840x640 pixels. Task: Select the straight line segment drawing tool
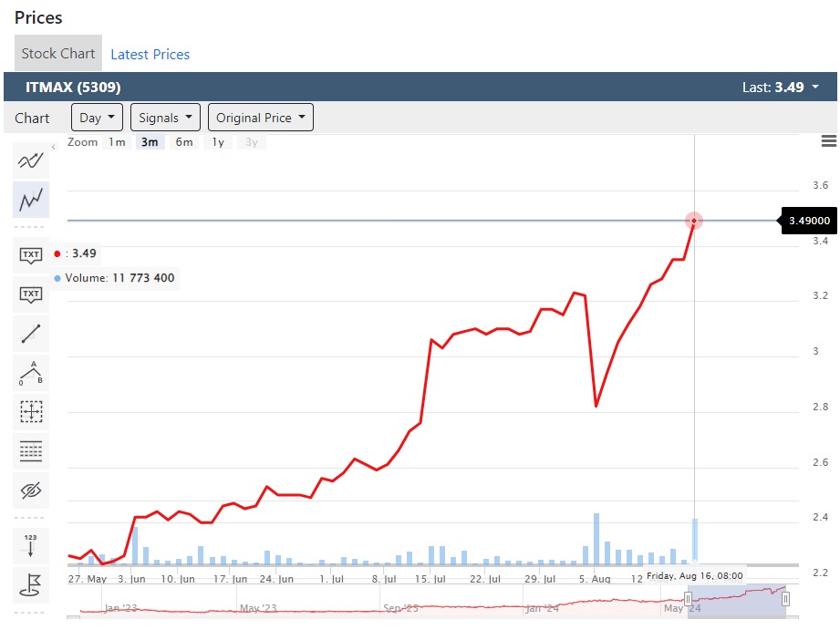[x=31, y=334]
